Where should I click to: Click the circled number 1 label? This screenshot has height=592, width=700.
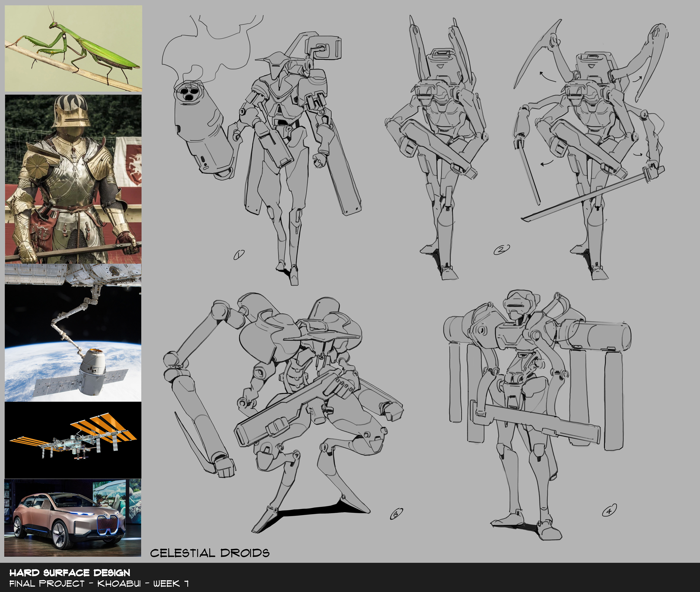pos(239,255)
